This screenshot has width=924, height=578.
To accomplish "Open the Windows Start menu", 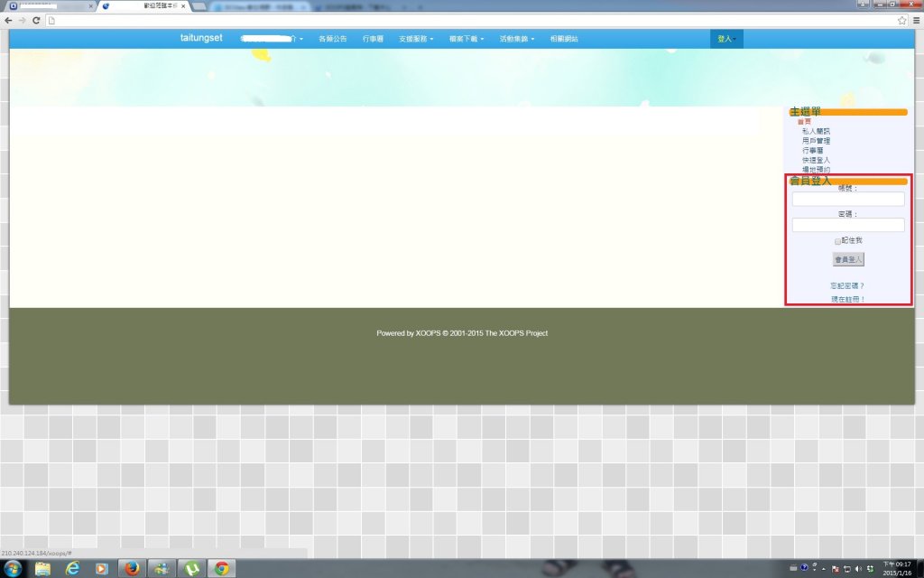I will (13, 568).
